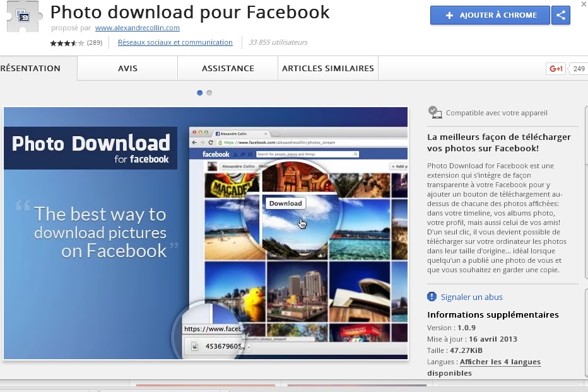The height and width of the screenshot is (392, 588).
Task: Click the Mise à jour 16 avril 2013 text
Action: (x=472, y=339)
